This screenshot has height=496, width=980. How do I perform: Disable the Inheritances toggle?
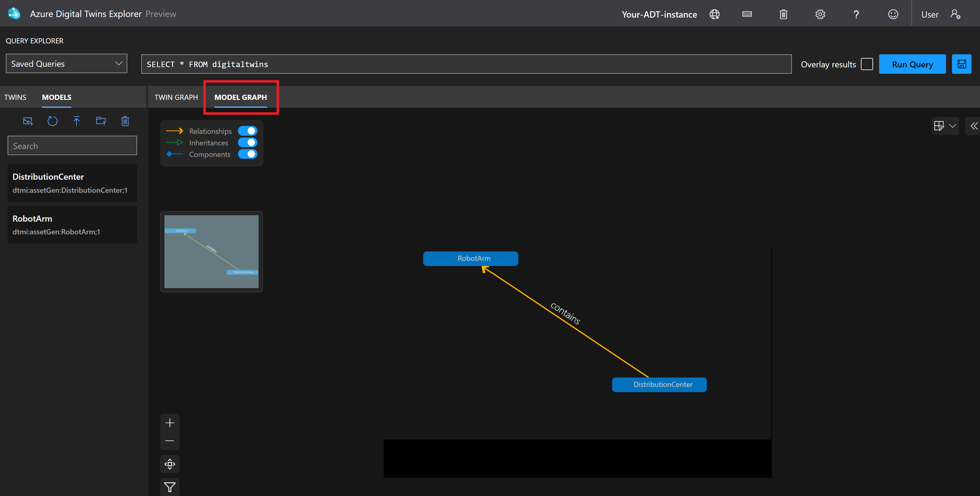(248, 142)
